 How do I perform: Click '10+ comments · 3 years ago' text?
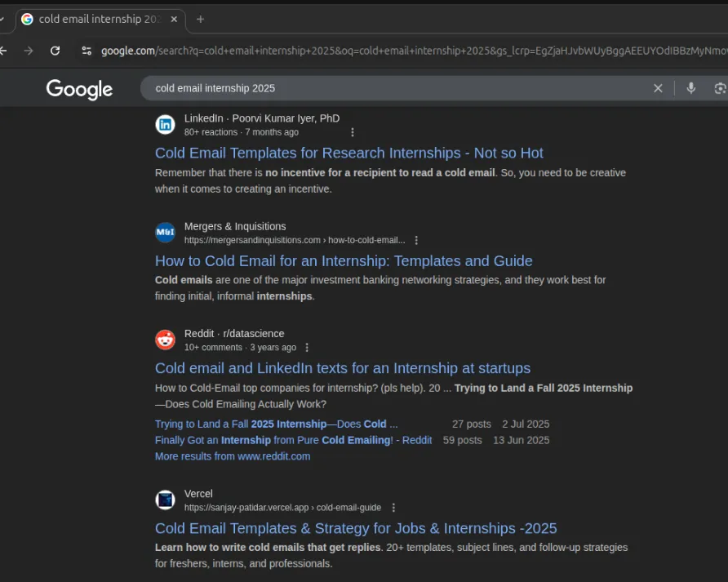(x=240, y=348)
